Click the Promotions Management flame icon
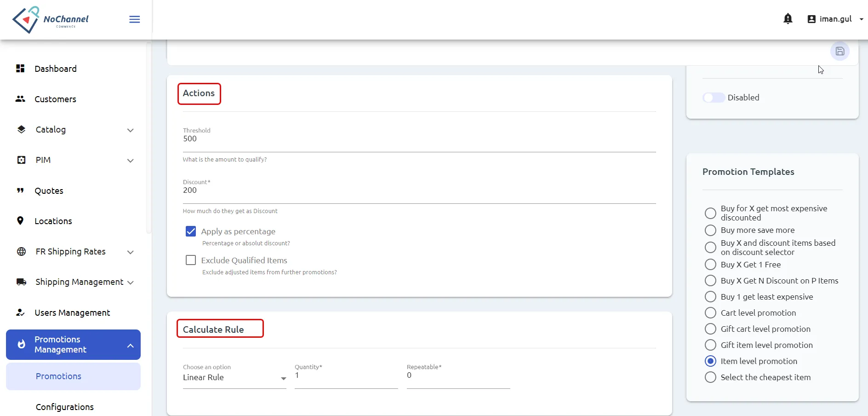The image size is (868, 416). point(21,344)
